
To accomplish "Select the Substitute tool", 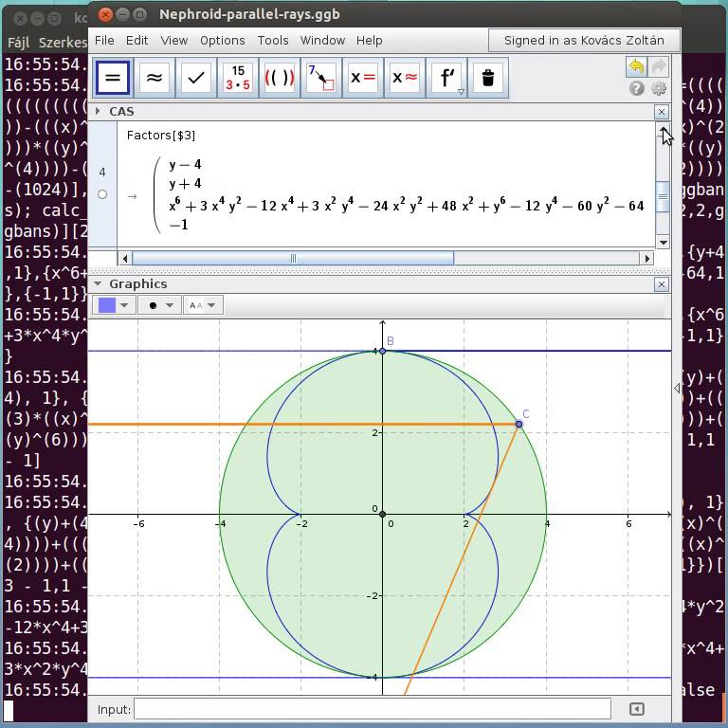I will click(x=321, y=78).
